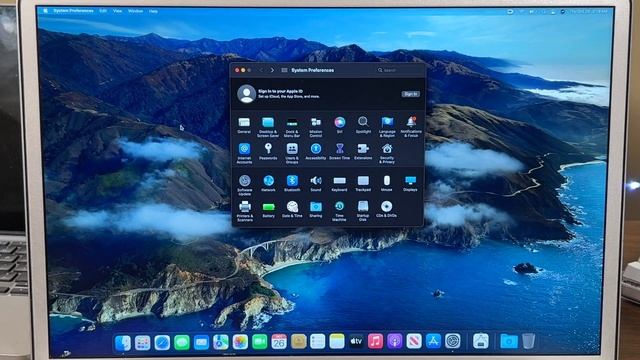
Task: Open News from the Dock
Action: coord(414,341)
